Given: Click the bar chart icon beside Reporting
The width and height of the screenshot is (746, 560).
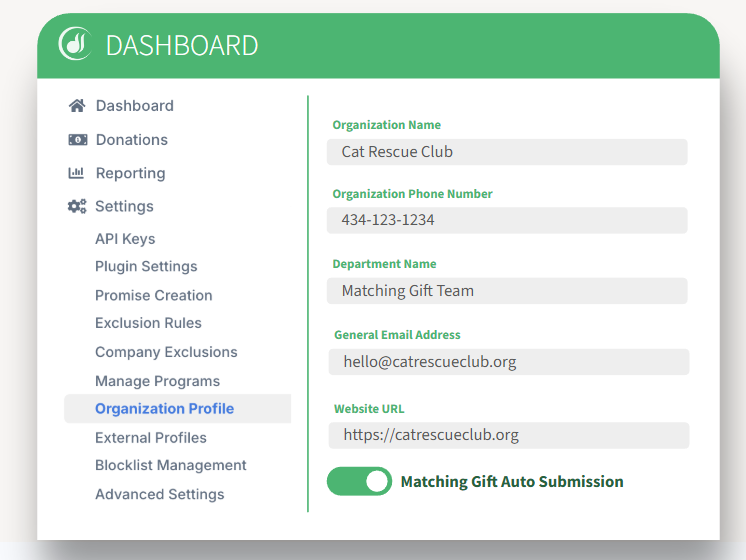Looking at the screenshot, I should pos(76,173).
